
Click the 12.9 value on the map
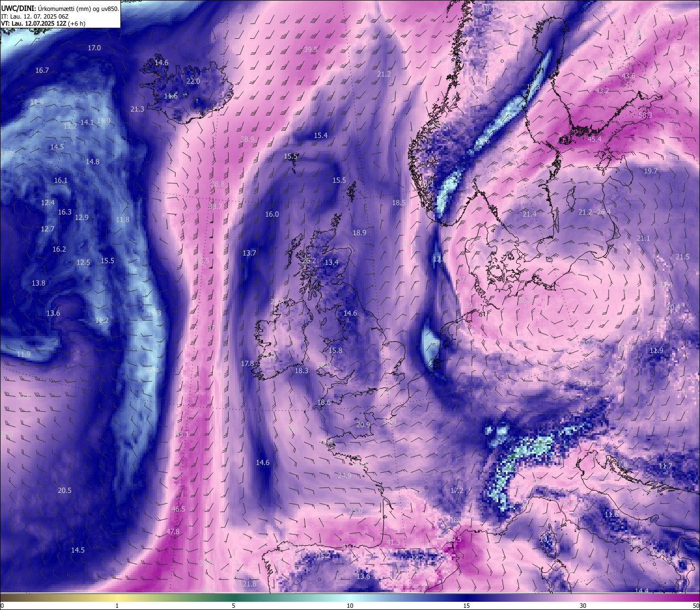(81, 218)
